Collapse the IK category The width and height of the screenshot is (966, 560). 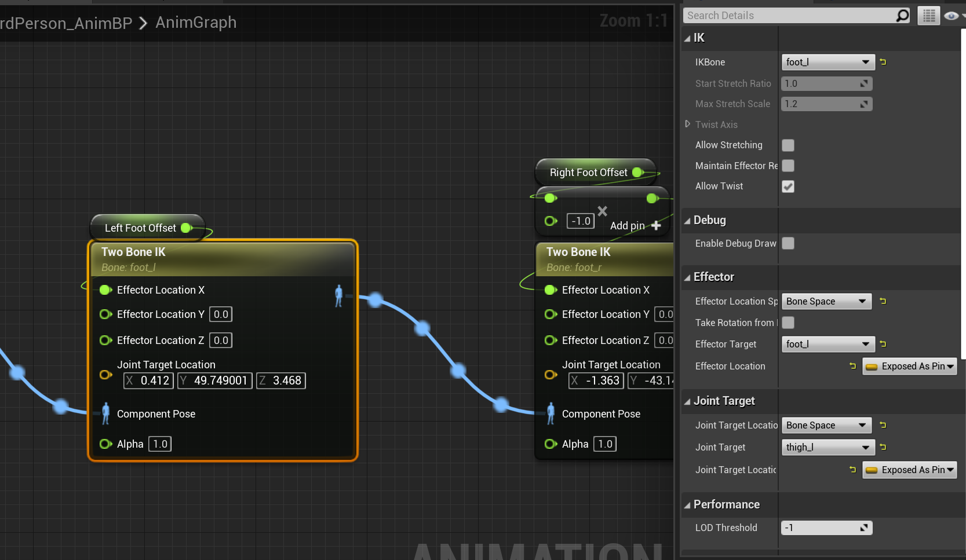pos(687,38)
